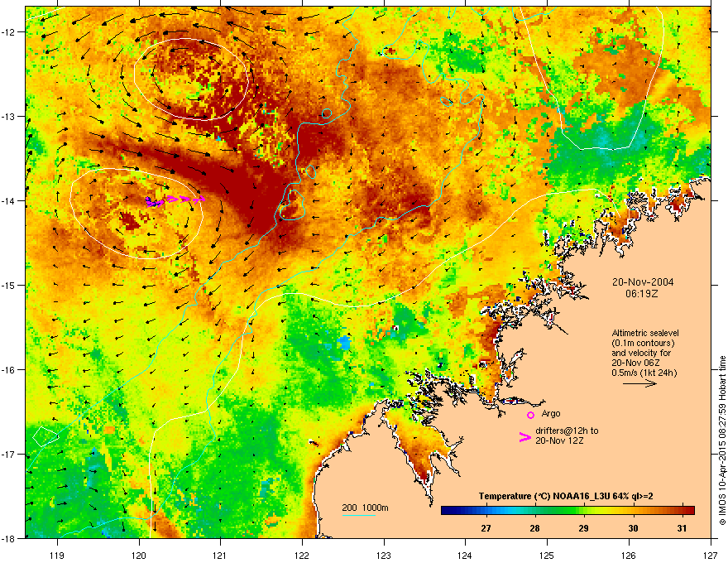Click colorbar tick label 29
Image resolution: width=728 pixels, height=563 pixels.
click(x=584, y=528)
